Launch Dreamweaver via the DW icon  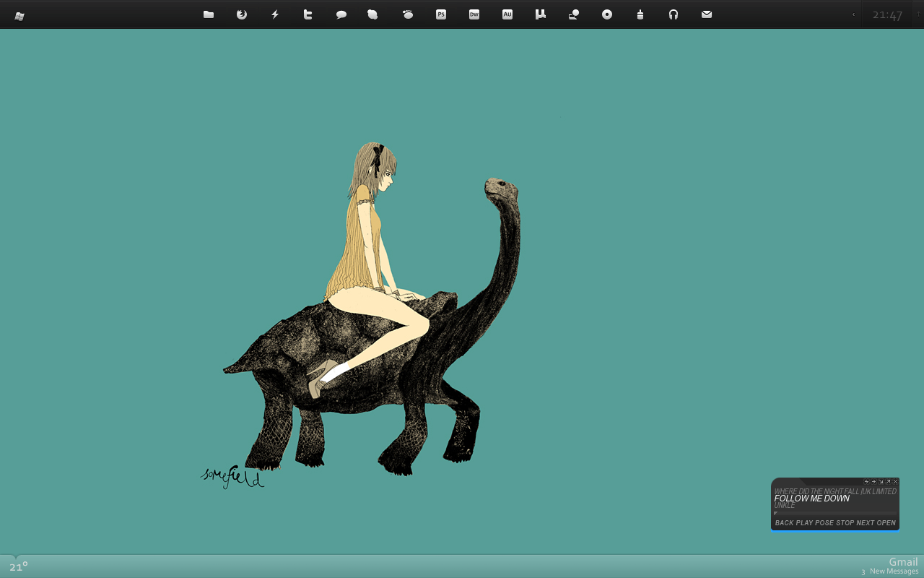pyautogui.click(x=474, y=14)
